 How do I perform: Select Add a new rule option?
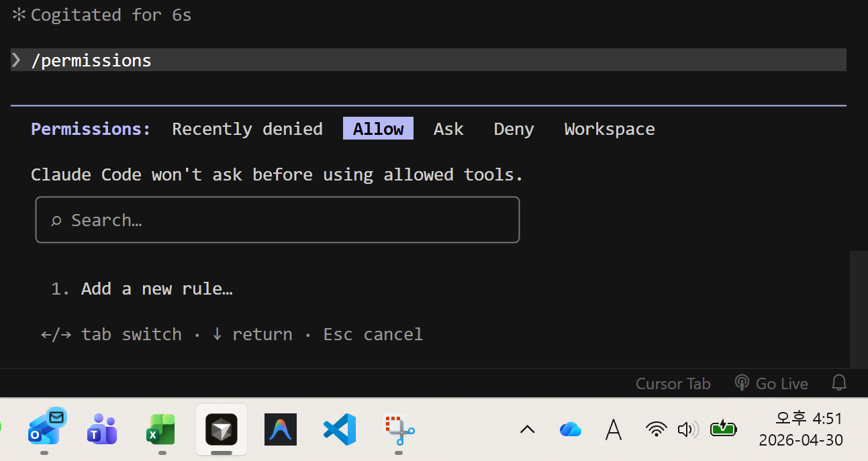tap(156, 289)
